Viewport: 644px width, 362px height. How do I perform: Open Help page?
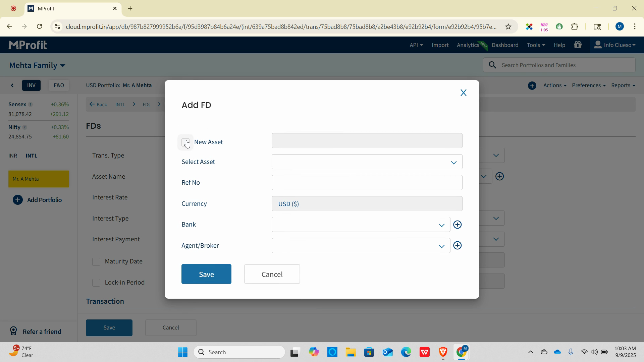click(x=559, y=45)
